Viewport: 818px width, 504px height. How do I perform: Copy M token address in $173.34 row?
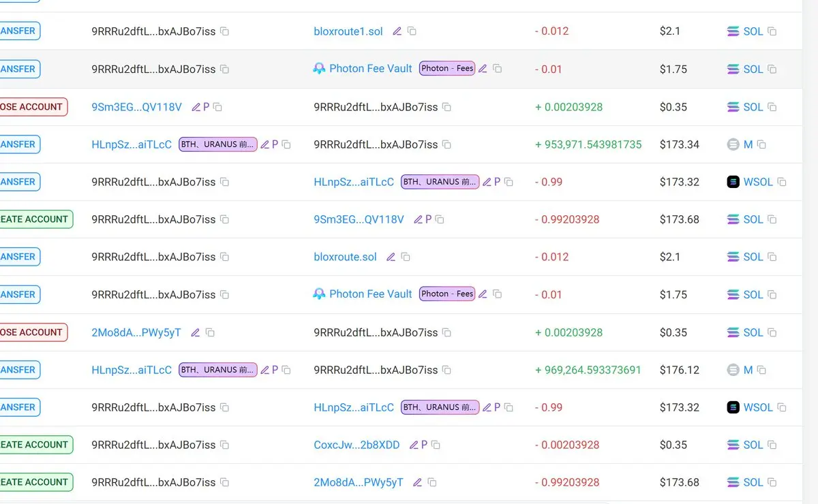tap(761, 144)
